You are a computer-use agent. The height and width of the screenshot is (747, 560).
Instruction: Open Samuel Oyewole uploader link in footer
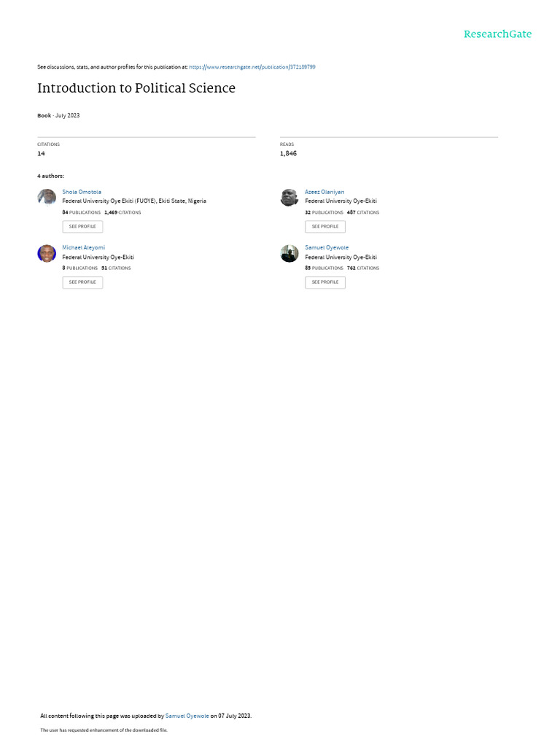pyautogui.click(x=187, y=716)
